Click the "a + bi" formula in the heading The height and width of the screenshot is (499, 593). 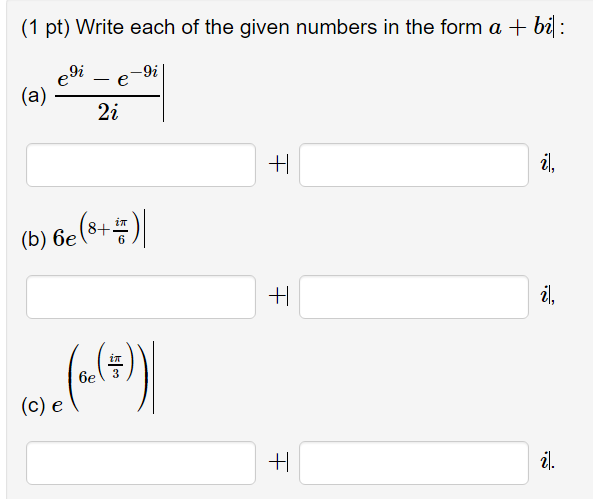(520, 27)
